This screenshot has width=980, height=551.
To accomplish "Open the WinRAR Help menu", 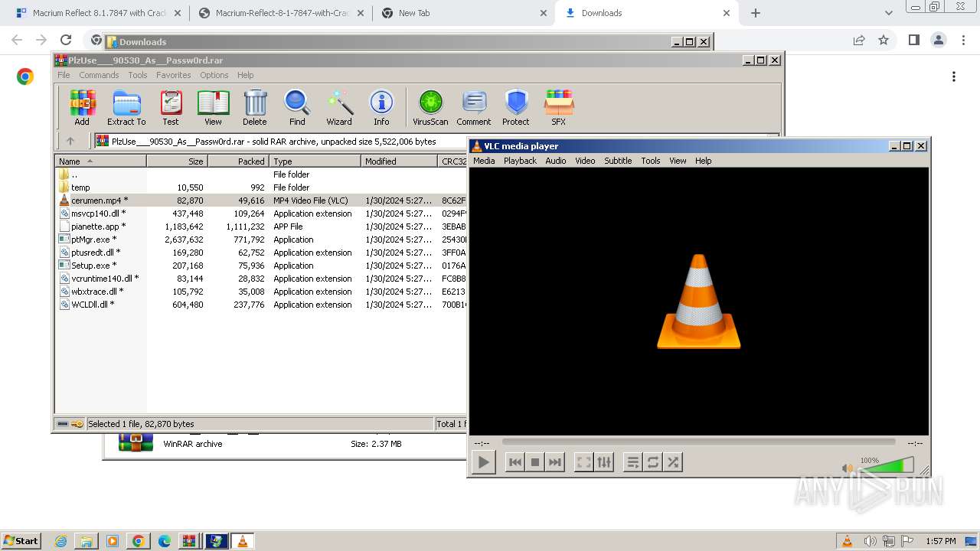I will pos(245,75).
